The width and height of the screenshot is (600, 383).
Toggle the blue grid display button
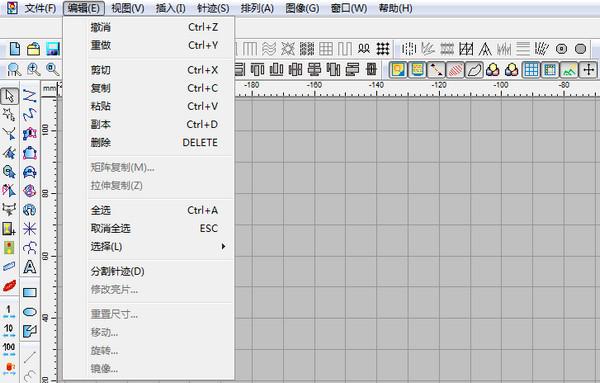(x=531, y=70)
